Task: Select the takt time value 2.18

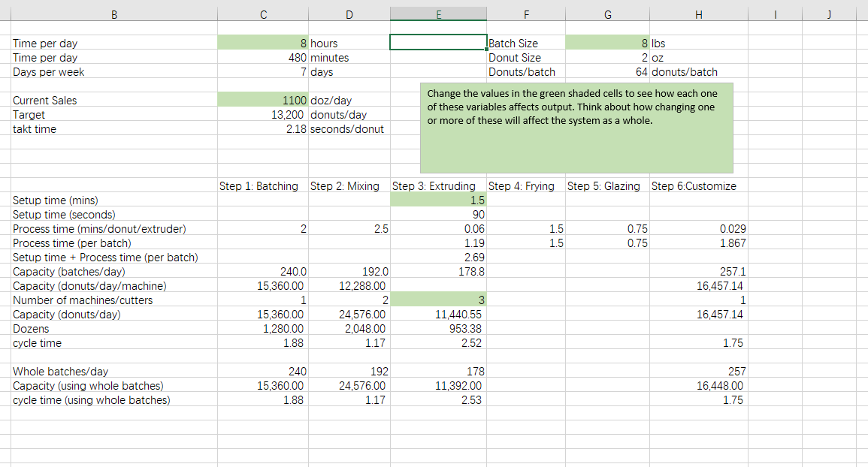Action: 263,128
